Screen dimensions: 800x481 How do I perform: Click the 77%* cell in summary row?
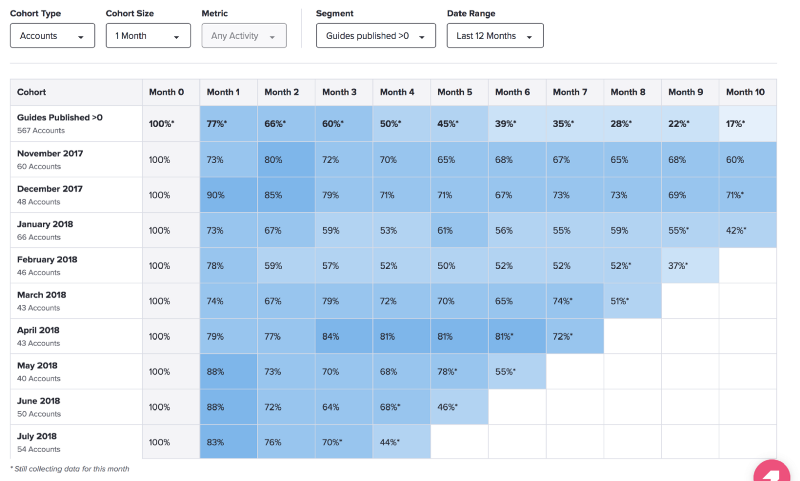(229, 123)
